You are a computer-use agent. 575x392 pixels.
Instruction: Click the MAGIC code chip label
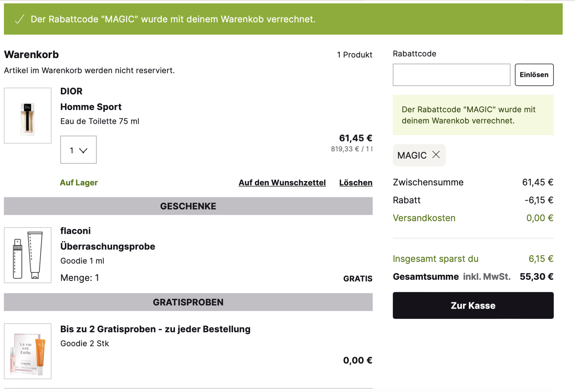(412, 155)
